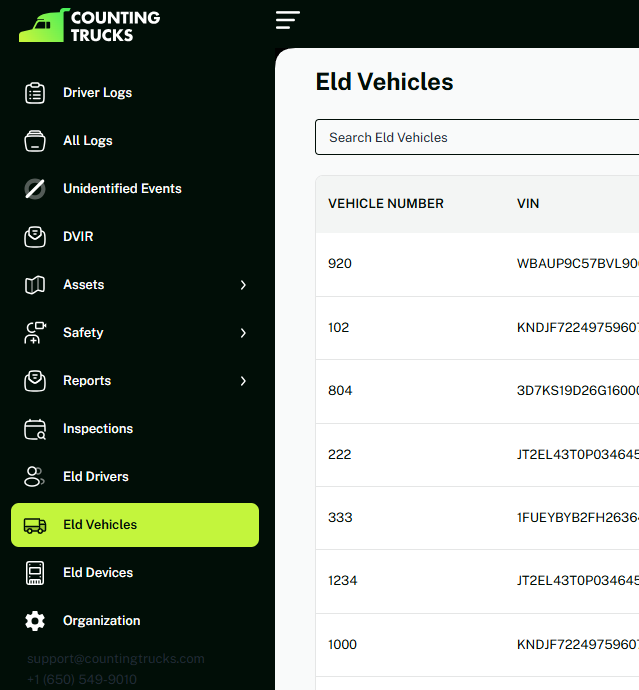The width and height of the screenshot is (639, 690).
Task: Click the support phone number link
Action: (82, 680)
